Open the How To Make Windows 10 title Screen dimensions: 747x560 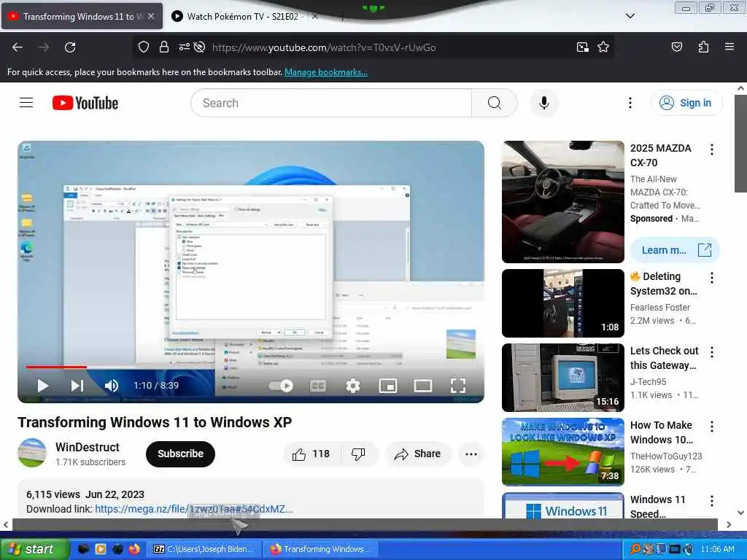662,432
